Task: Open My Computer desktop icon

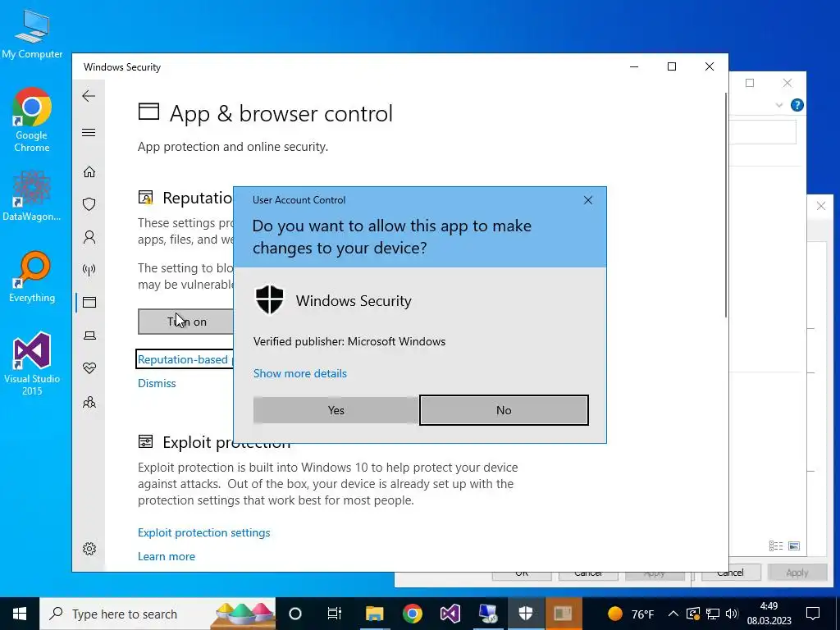Action: pyautogui.click(x=32, y=34)
